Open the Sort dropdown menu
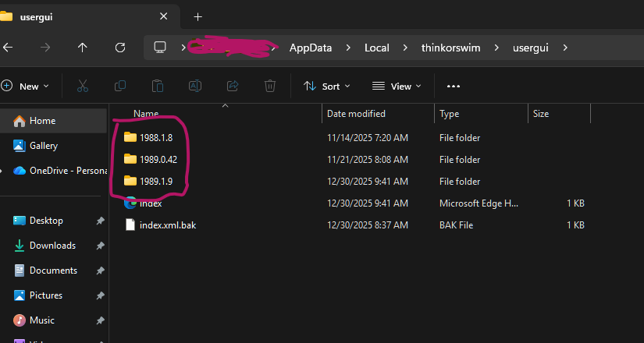The width and height of the screenshot is (644, 343). point(326,86)
